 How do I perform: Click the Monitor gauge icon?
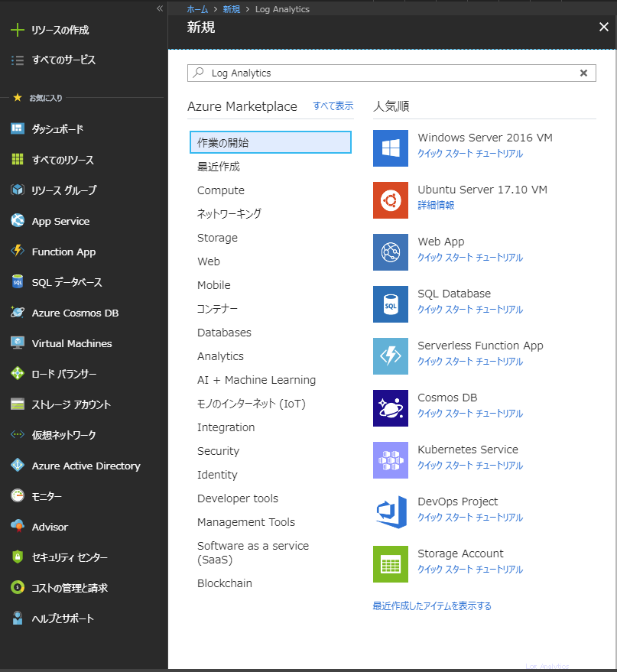[17, 496]
